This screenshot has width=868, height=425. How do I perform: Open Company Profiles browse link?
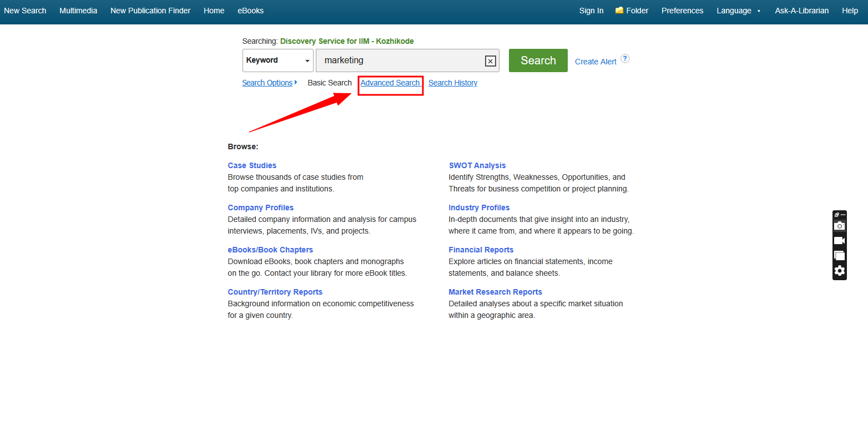tap(260, 208)
